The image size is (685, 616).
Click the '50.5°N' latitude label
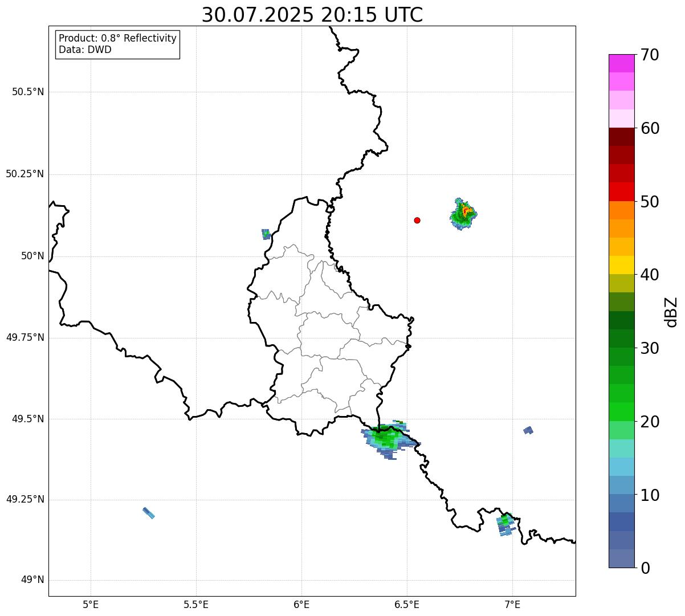pyautogui.click(x=28, y=92)
